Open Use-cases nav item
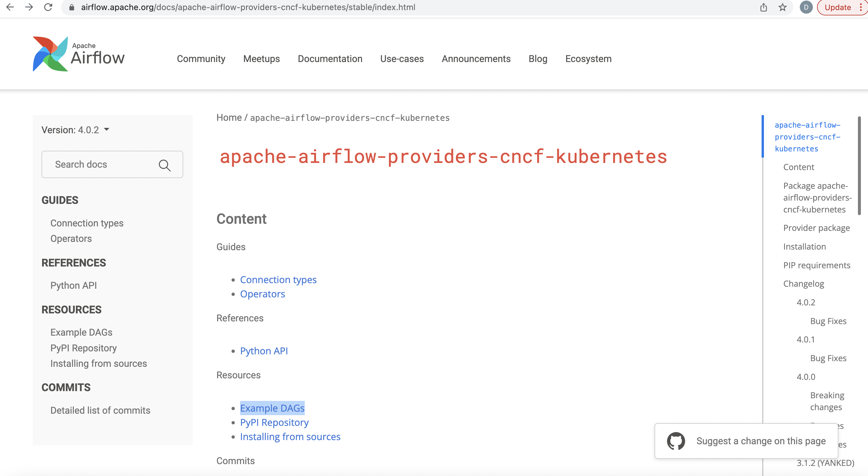Viewport: 868px width, 476px height. point(402,59)
